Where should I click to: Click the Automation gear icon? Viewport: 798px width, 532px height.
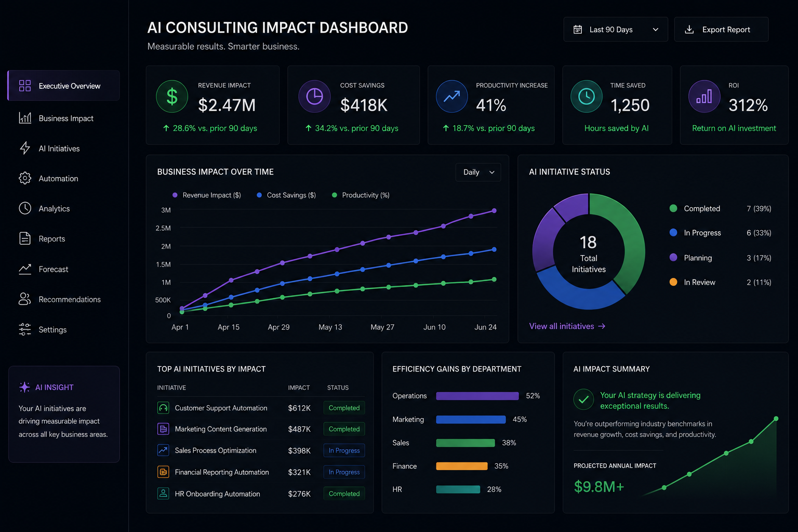(x=25, y=178)
